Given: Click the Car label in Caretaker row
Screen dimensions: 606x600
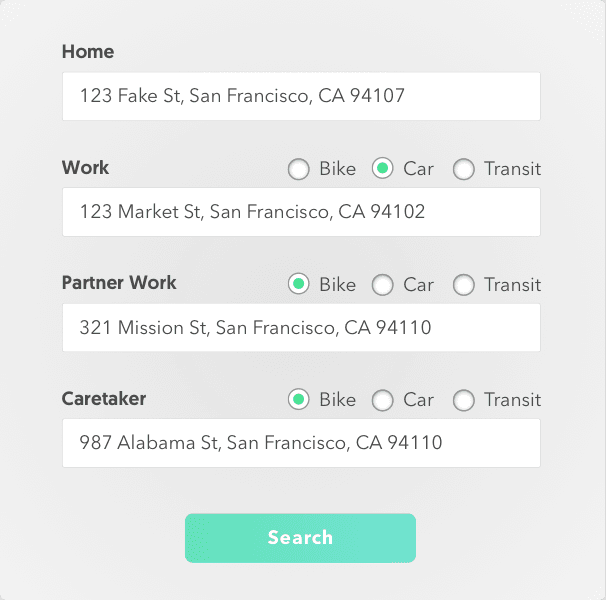Looking at the screenshot, I should click(x=419, y=400).
